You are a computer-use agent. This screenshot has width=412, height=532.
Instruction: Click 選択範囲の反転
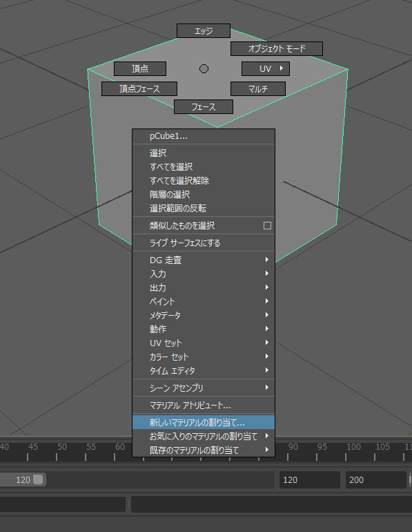[x=204, y=209]
